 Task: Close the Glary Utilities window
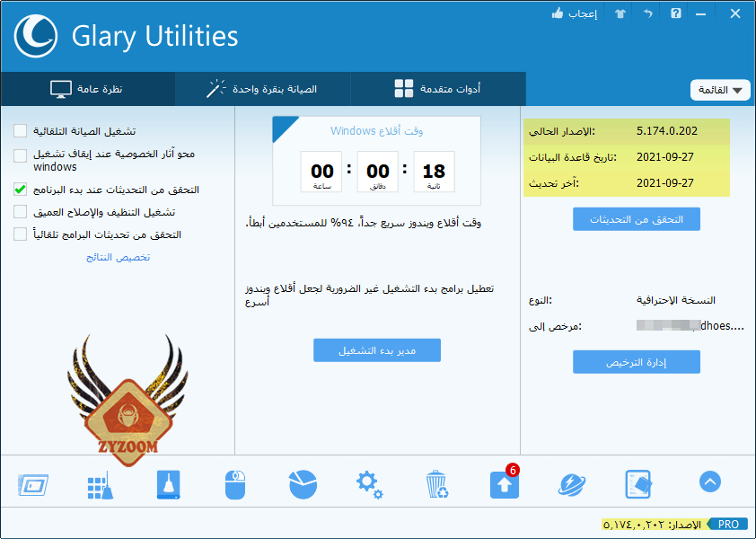[x=734, y=13]
